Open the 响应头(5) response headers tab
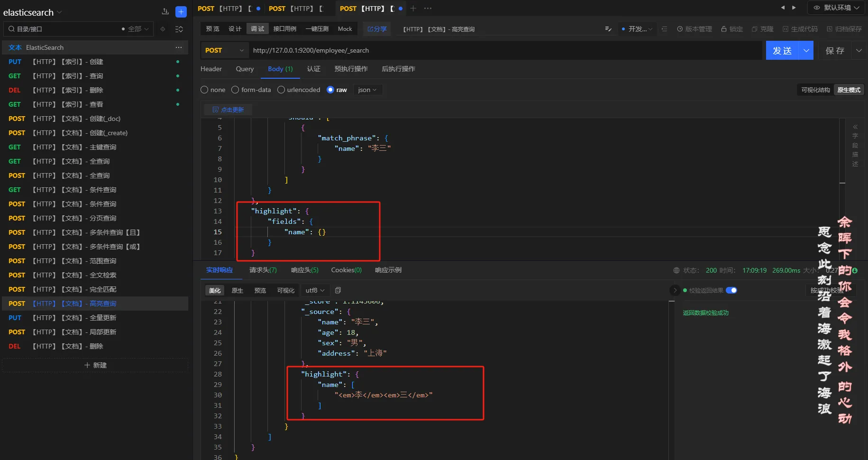 point(304,270)
